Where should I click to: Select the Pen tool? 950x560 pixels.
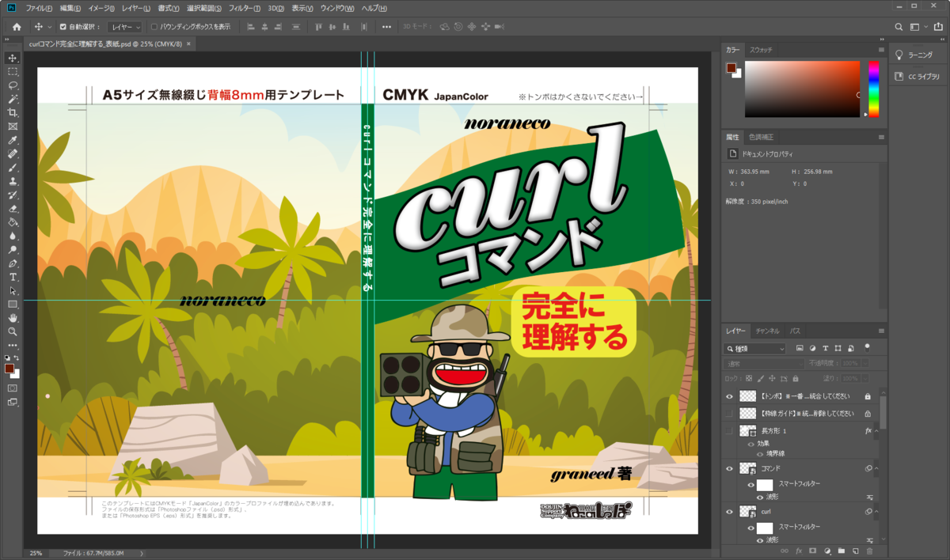click(x=13, y=263)
